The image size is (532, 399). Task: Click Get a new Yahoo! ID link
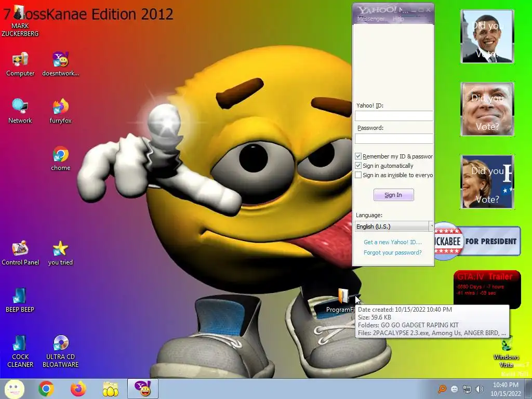click(x=393, y=242)
